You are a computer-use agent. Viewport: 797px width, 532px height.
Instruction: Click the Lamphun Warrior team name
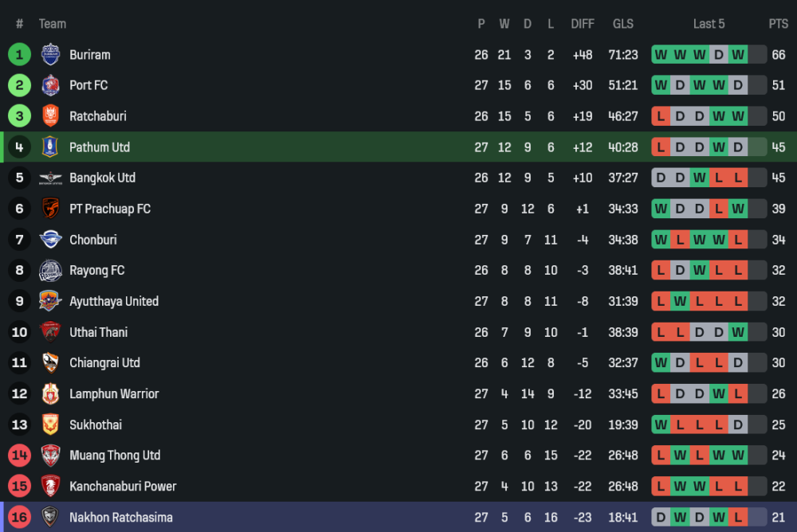(x=114, y=393)
